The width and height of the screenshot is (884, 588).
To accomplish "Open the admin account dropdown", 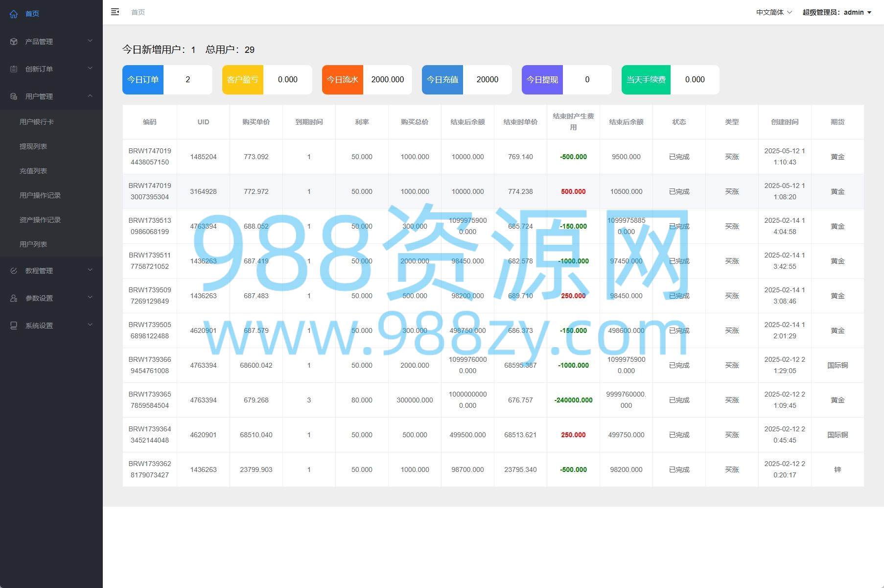I will pos(837,12).
